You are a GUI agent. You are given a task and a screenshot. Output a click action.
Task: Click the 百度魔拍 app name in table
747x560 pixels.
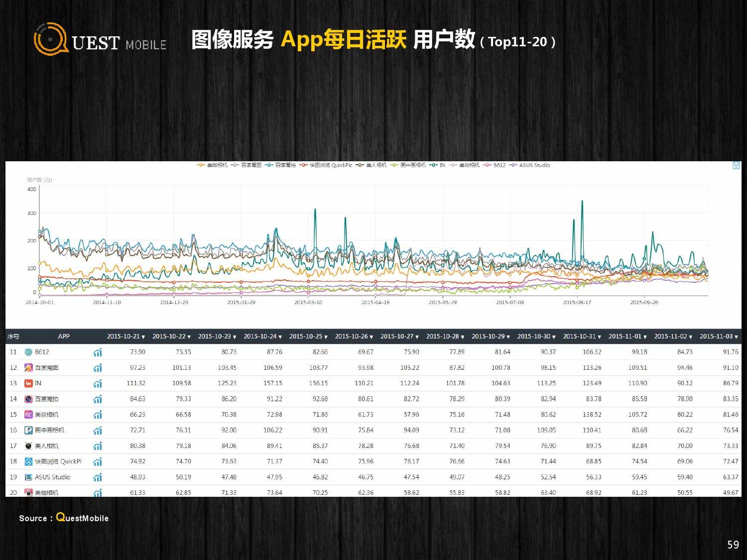click(x=46, y=399)
